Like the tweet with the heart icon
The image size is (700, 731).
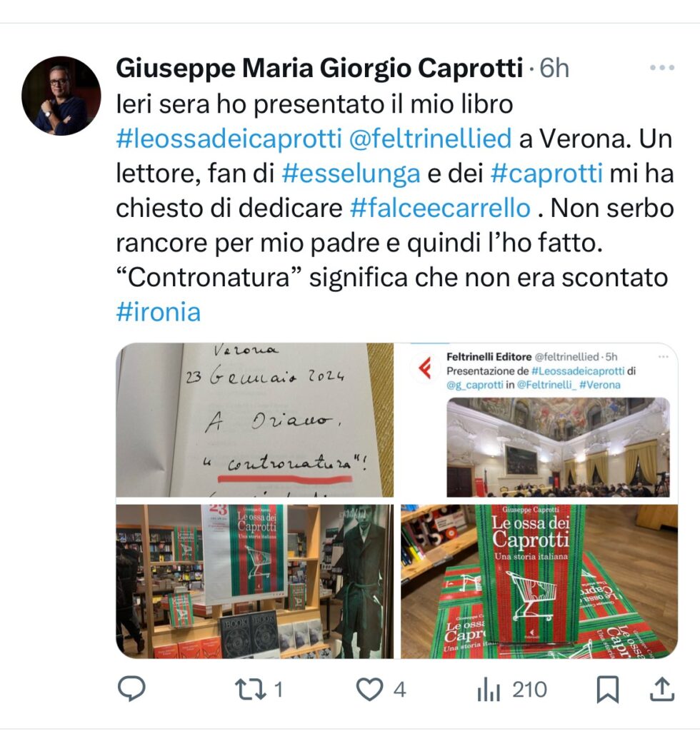(369, 690)
